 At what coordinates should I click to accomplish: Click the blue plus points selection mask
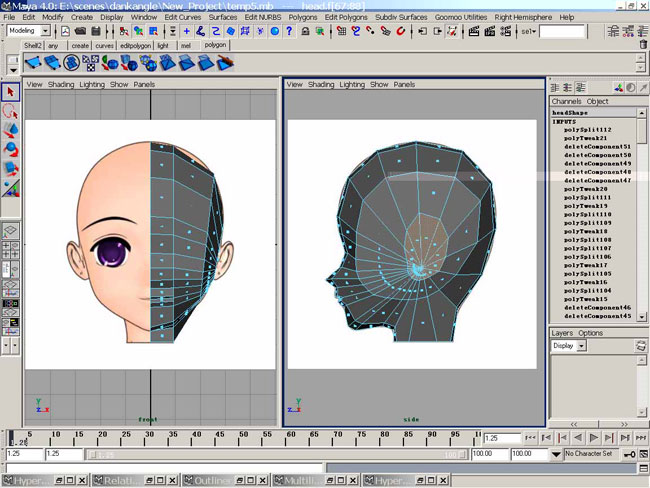click(187, 31)
